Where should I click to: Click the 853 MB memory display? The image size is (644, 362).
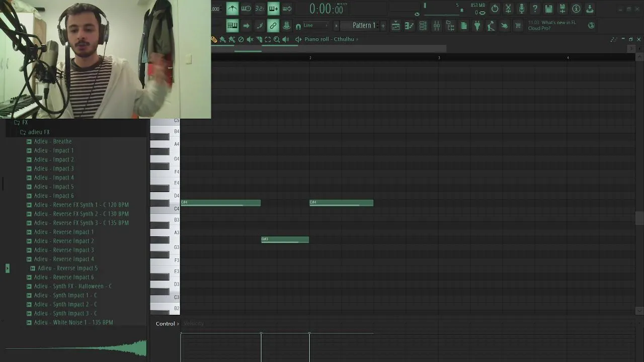click(x=477, y=5)
